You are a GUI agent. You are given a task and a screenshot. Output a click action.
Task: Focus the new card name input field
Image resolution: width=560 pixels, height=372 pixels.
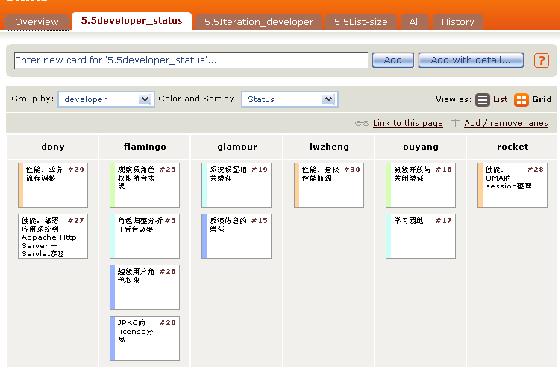click(x=191, y=60)
